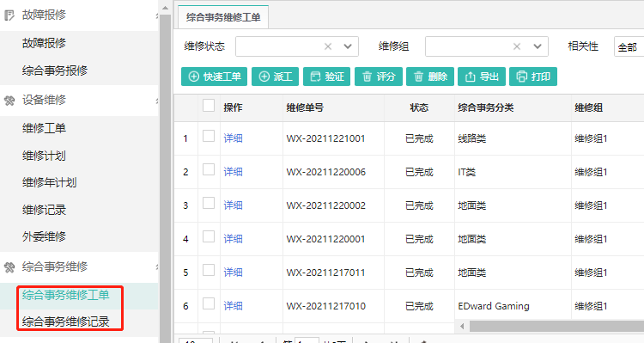Open 详细 link for WX-2021220006
644x343 pixels.
tap(233, 172)
